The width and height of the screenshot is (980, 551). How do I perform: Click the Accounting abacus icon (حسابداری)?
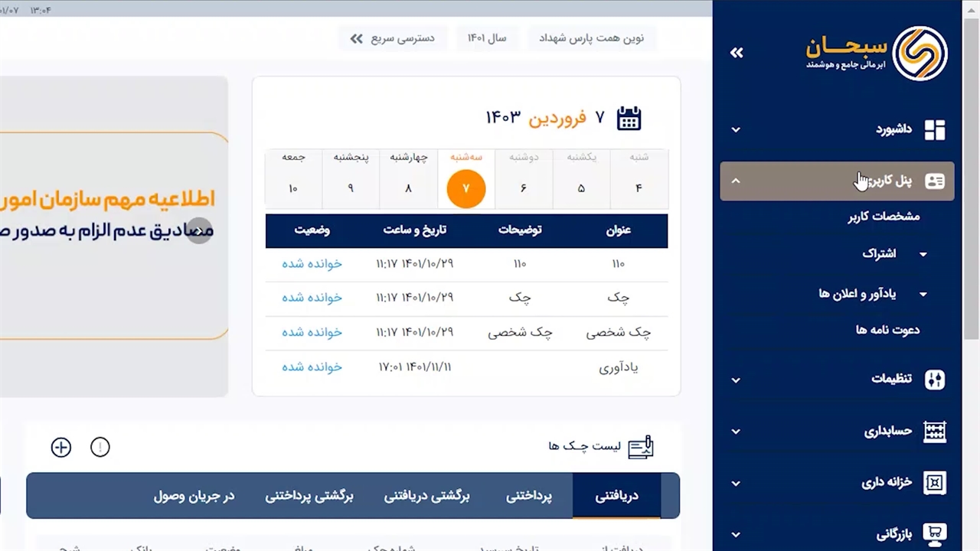934,432
